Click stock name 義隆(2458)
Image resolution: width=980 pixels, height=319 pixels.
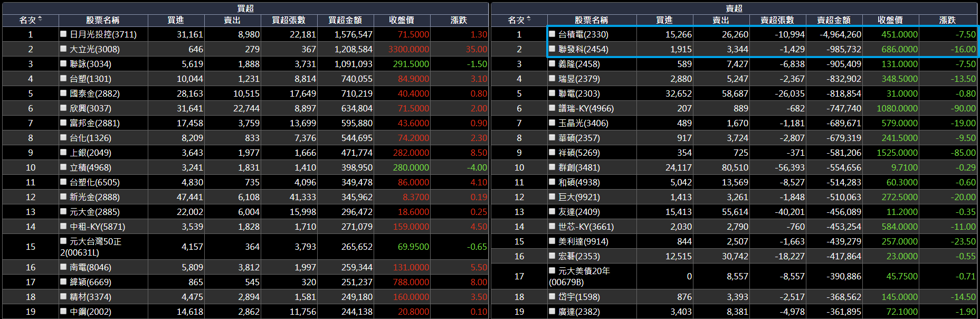(x=579, y=64)
